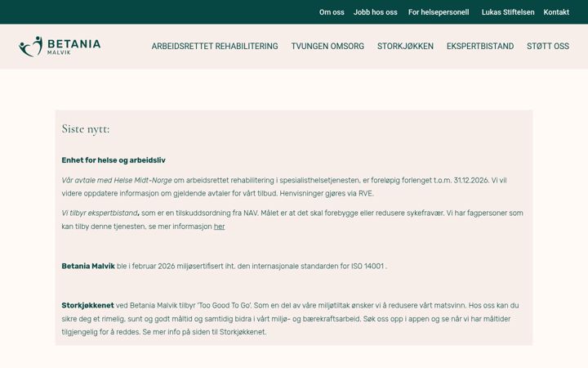Screen dimensions: 588x368
Task: Click the 'ISO 14001' text
Action: pyautogui.click(x=367, y=267)
